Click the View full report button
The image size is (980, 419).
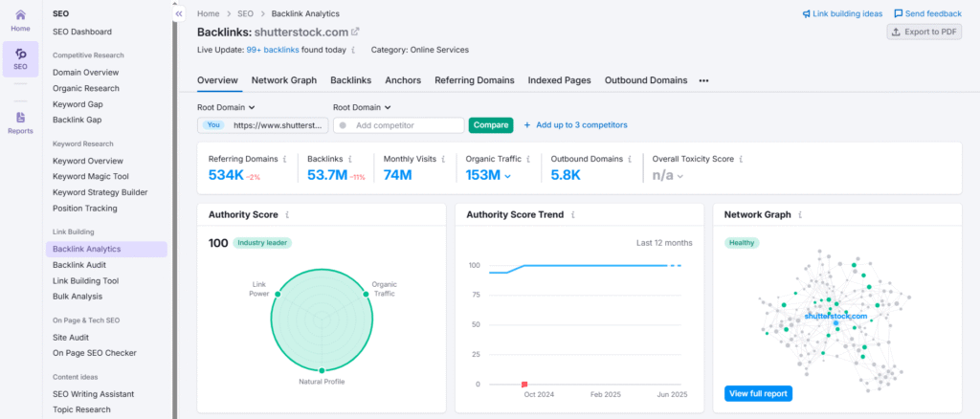[x=758, y=393]
